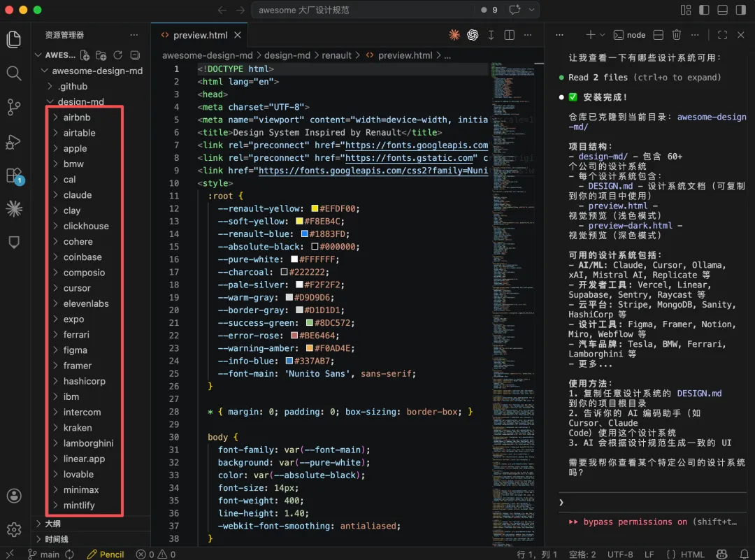Open the Claude starburst icon in activity bar

click(14, 208)
